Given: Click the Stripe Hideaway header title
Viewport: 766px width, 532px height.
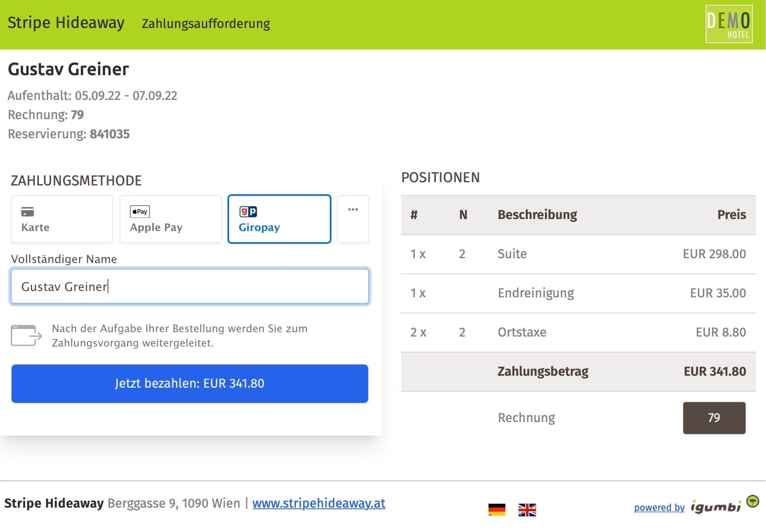Looking at the screenshot, I should pos(66,22).
